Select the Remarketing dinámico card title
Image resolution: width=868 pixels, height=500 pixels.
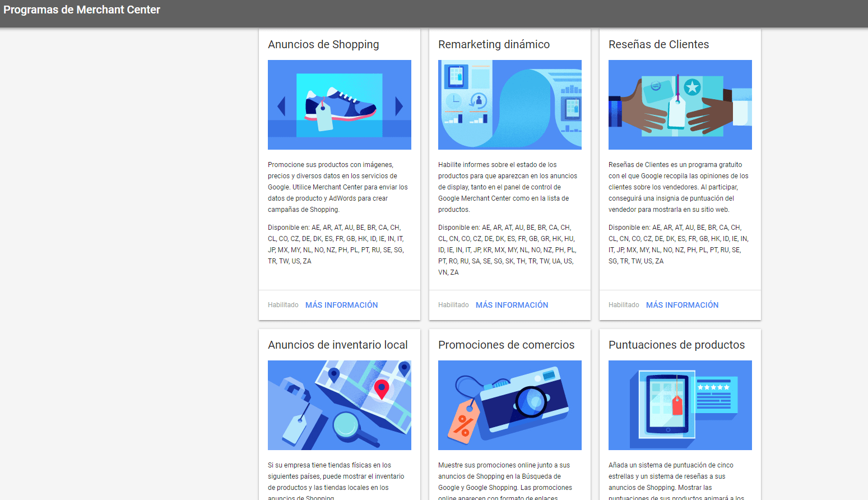pos(494,44)
